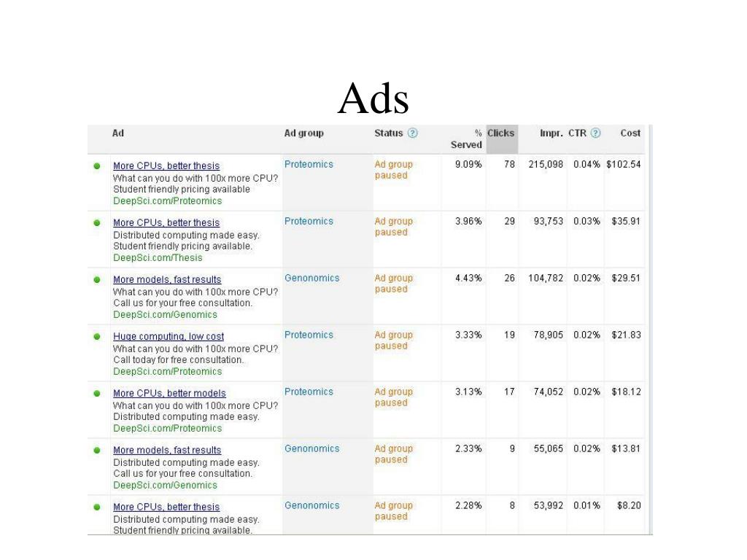Sort by Cost column header
This screenshot has height=560, width=747.
[x=630, y=133]
